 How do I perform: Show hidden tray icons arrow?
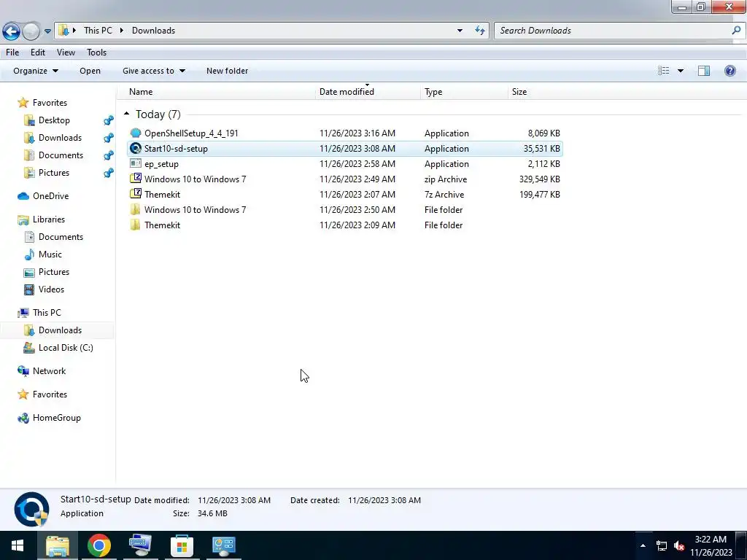click(x=643, y=545)
